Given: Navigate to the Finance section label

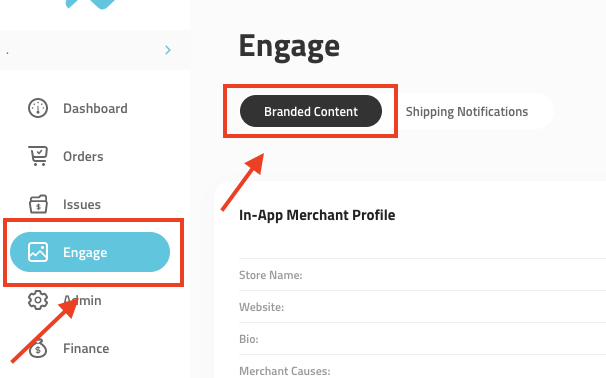Looking at the screenshot, I should pyautogui.click(x=86, y=348).
